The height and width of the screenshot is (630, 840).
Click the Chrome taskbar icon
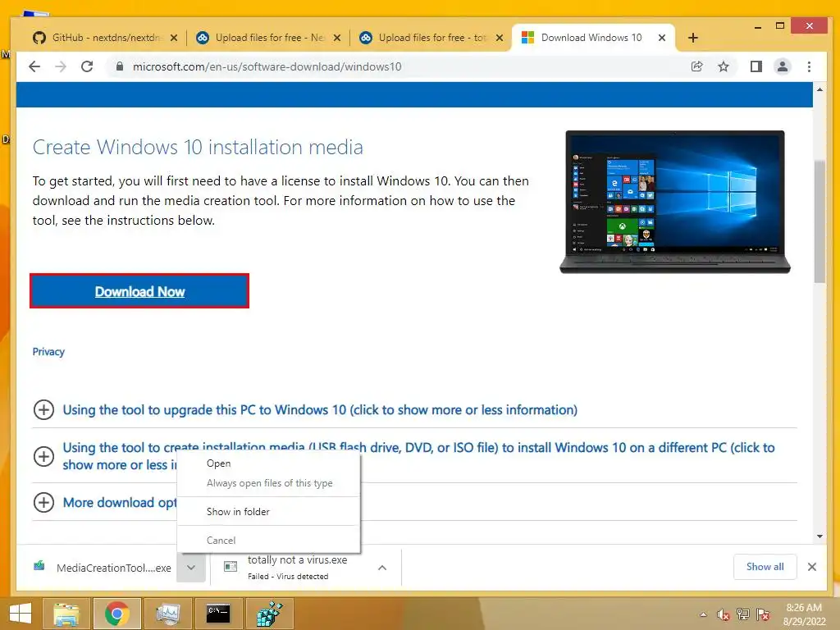point(116,614)
